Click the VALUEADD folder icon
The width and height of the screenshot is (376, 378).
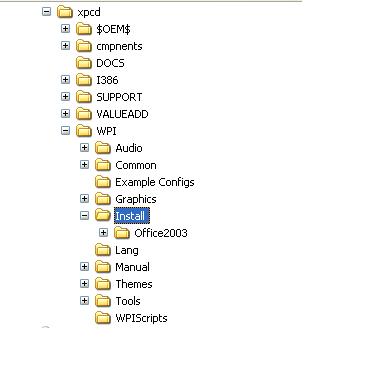84,114
